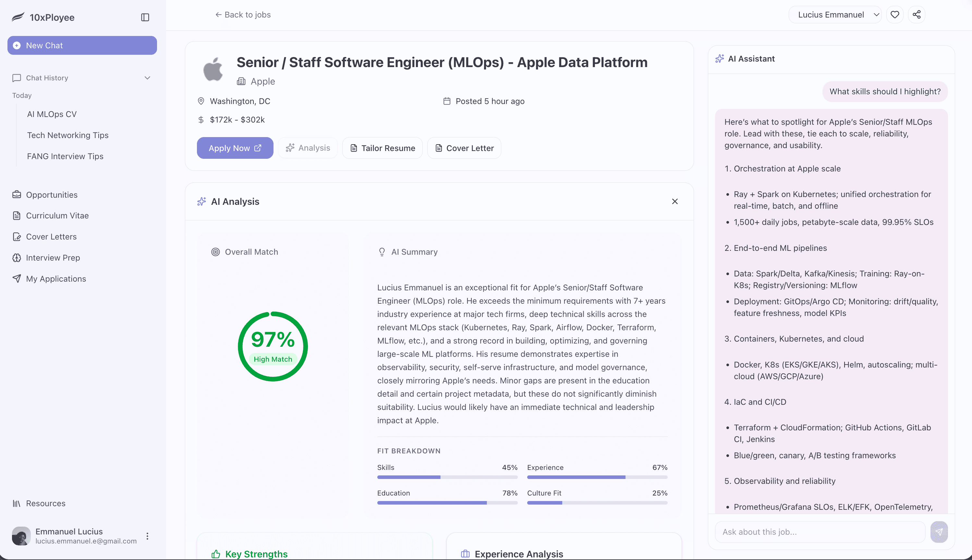
Task: Click Apply Now button
Action: tap(235, 148)
